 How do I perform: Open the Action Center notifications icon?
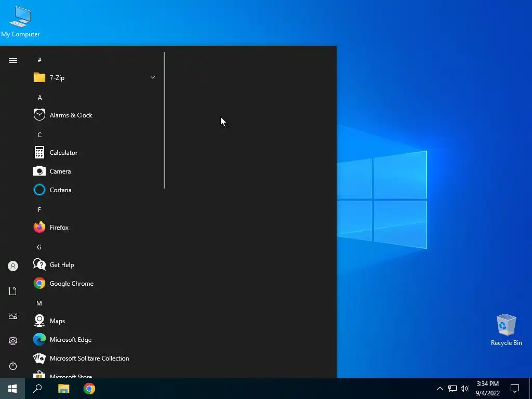pos(515,389)
